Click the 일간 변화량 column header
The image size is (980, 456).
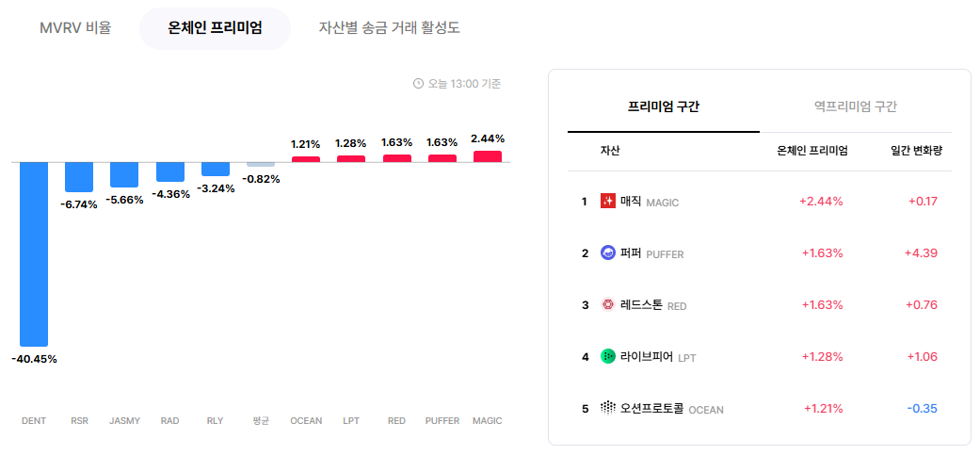[914, 152]
